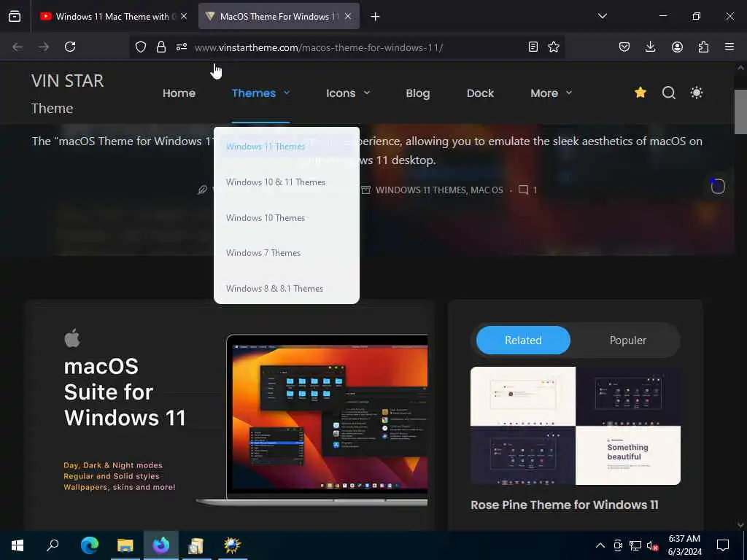Open the notification center icon
Screen dimensions: 747x560
(723, 545)
